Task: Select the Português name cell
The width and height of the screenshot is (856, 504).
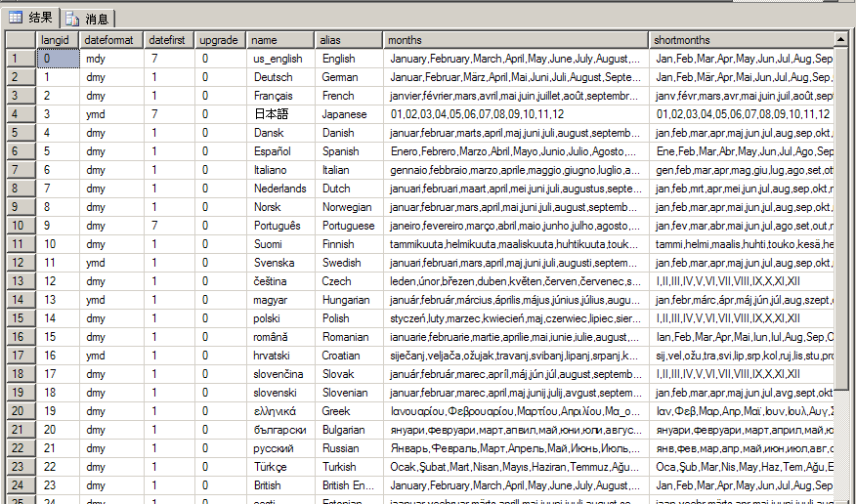Action: coord(280,226)
